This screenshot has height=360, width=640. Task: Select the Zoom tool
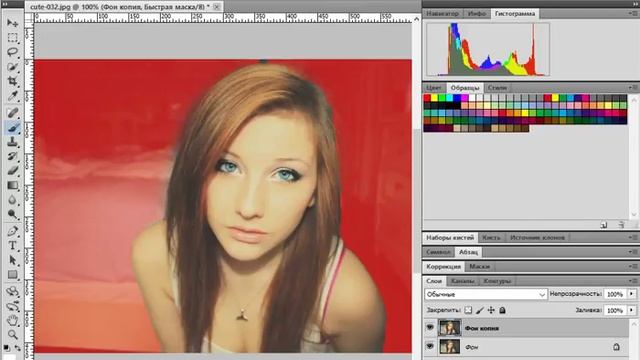[12, 335]
